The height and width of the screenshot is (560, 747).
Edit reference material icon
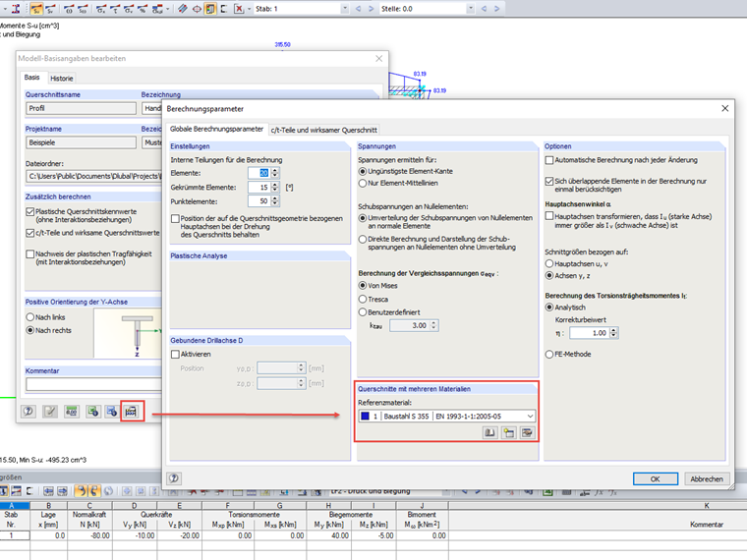[x=528, y=433]
